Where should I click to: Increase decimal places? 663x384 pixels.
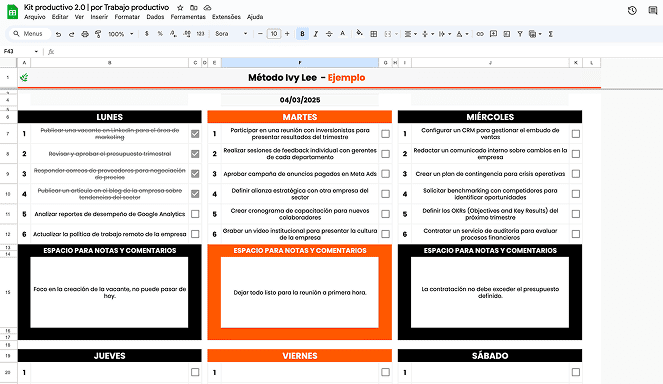tap(187, 34)
